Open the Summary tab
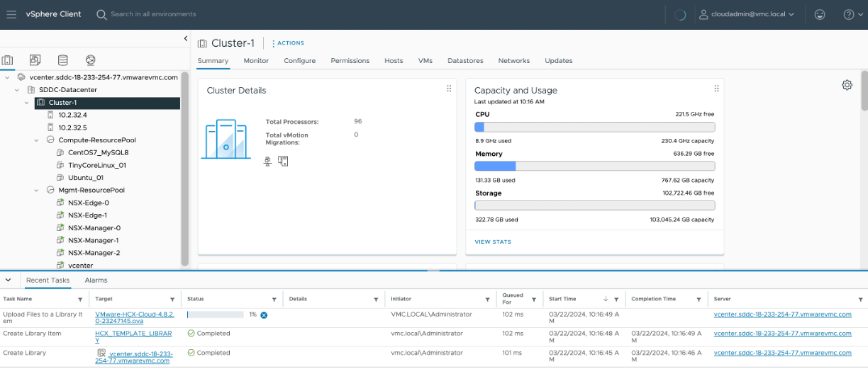Viewport: 868px width, 374px height. click(213, 61)
